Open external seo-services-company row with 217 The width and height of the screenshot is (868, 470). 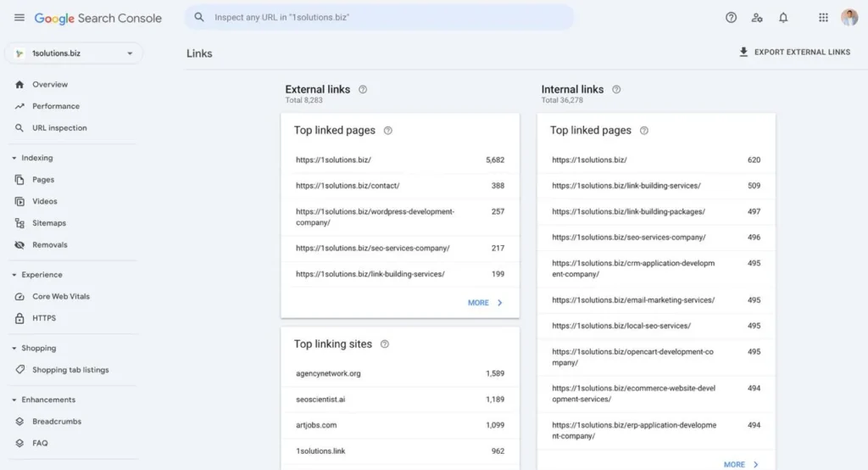tap(400, 249)
